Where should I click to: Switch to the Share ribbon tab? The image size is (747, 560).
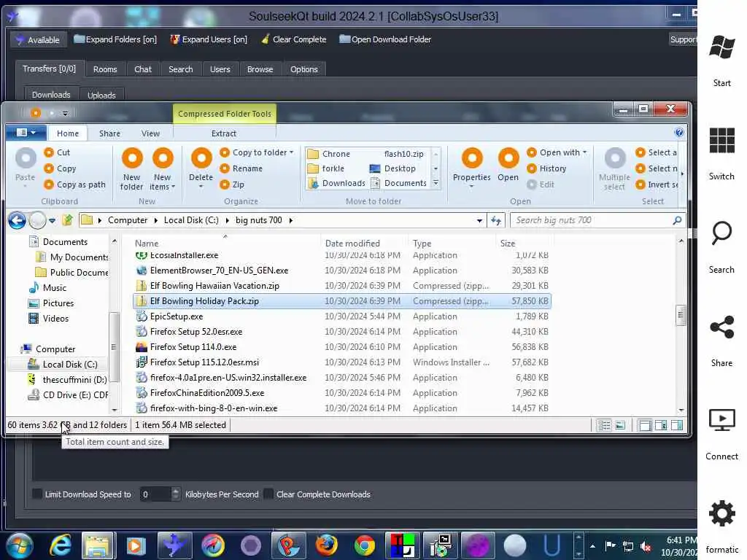(109, 133)
